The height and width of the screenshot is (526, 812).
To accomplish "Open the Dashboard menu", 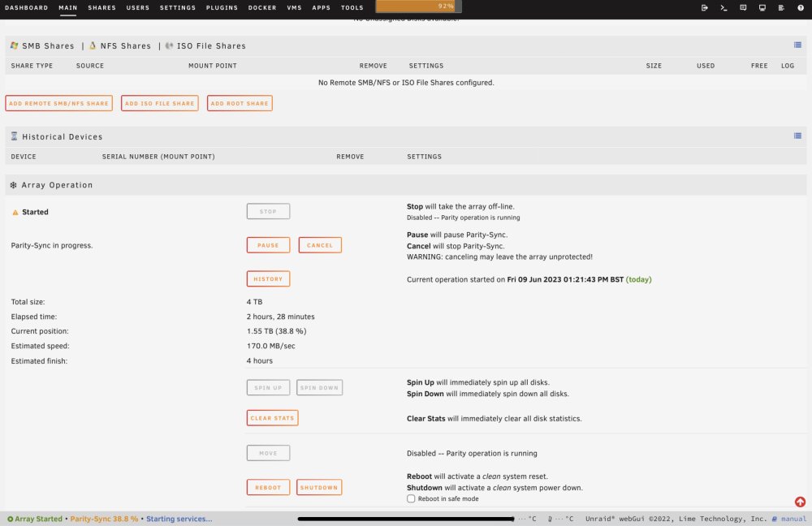I will (27, 8).
